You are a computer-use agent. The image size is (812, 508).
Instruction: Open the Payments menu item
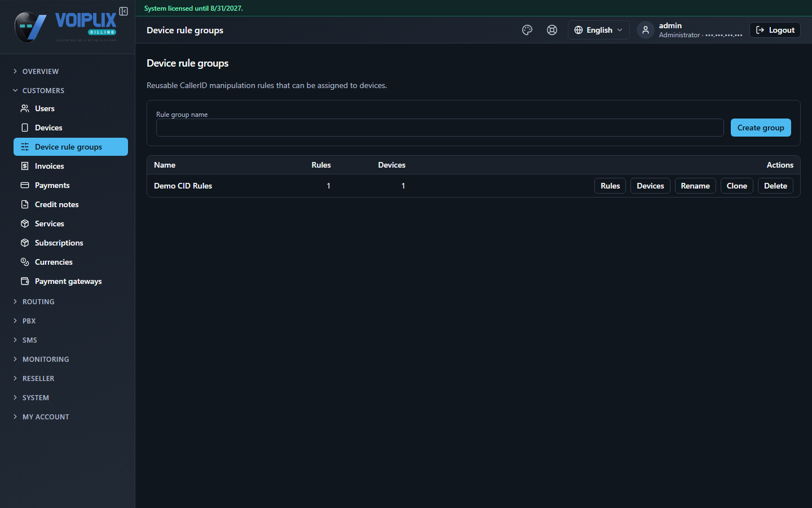[x=70, y=185]
